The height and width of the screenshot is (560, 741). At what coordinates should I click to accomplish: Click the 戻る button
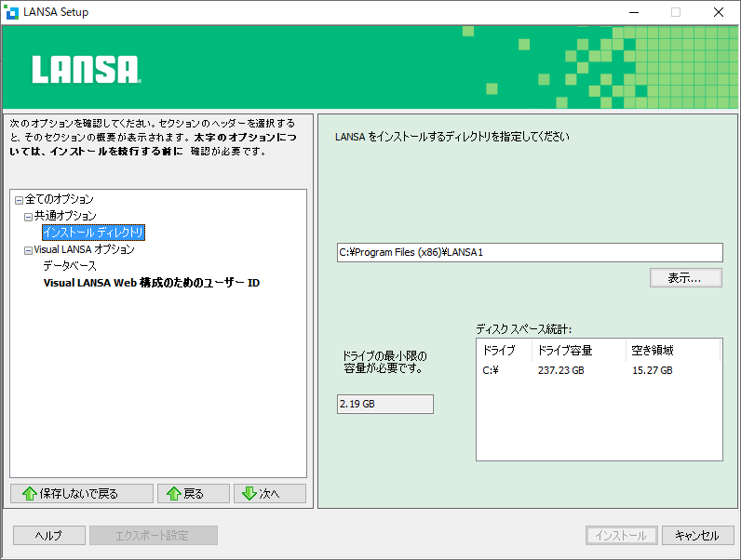[194, 493]
